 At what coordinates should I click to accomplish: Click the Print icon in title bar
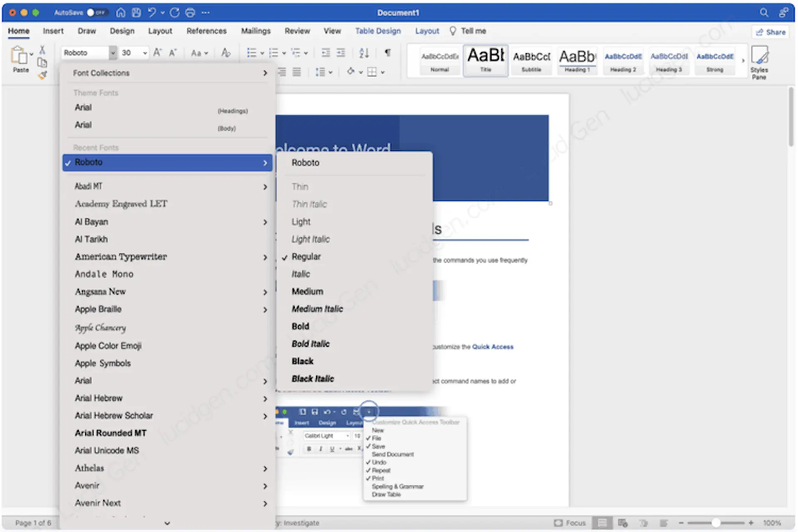pos(190,13)
